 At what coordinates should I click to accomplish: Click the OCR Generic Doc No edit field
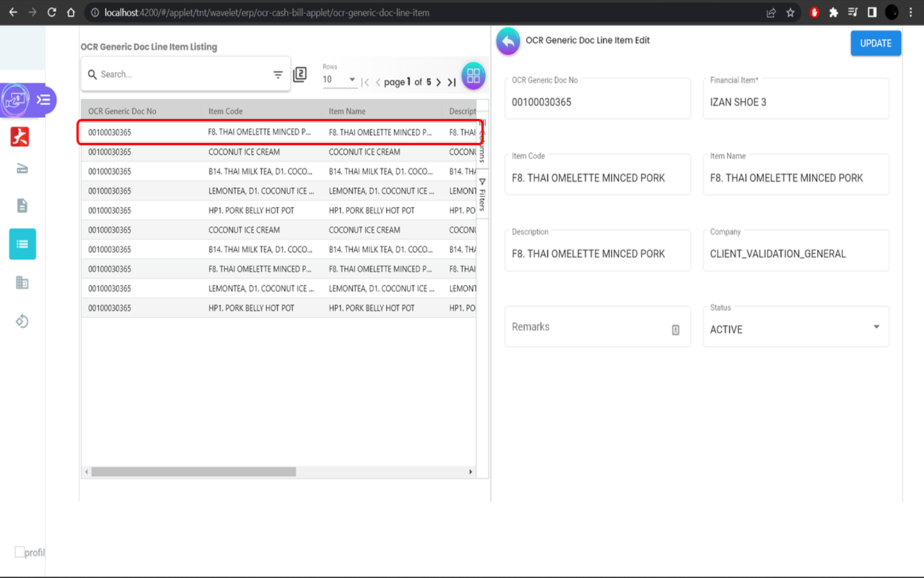pyautogui.click(x=597, y=99)
